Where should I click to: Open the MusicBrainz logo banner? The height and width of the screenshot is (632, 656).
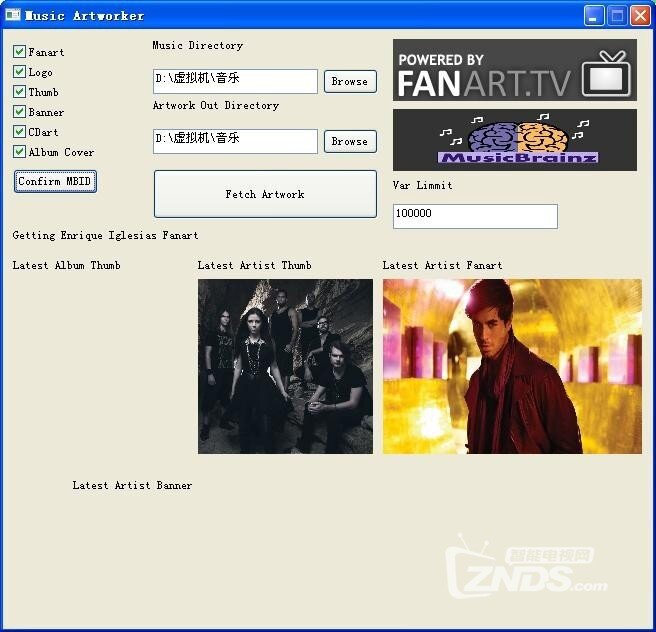(515, 140)
